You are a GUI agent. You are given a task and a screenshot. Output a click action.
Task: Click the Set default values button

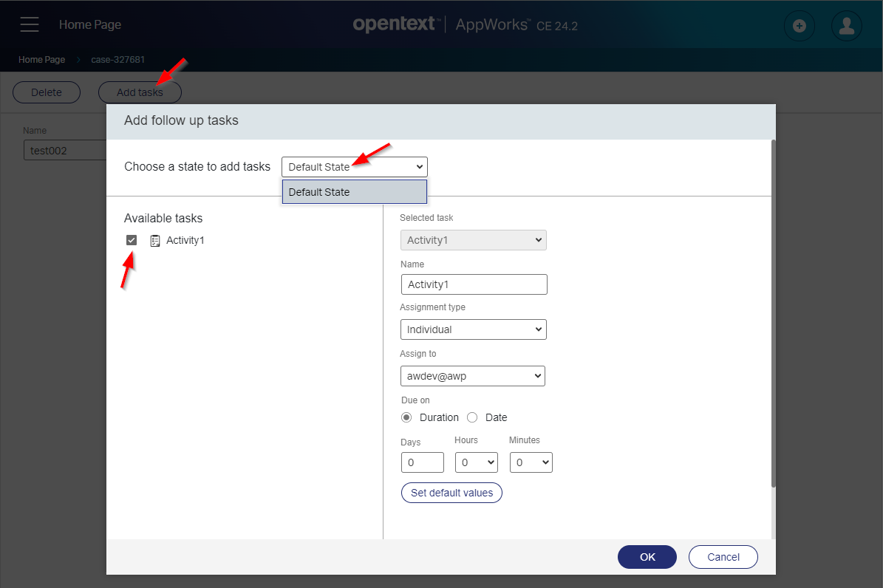tap(451, 493)
